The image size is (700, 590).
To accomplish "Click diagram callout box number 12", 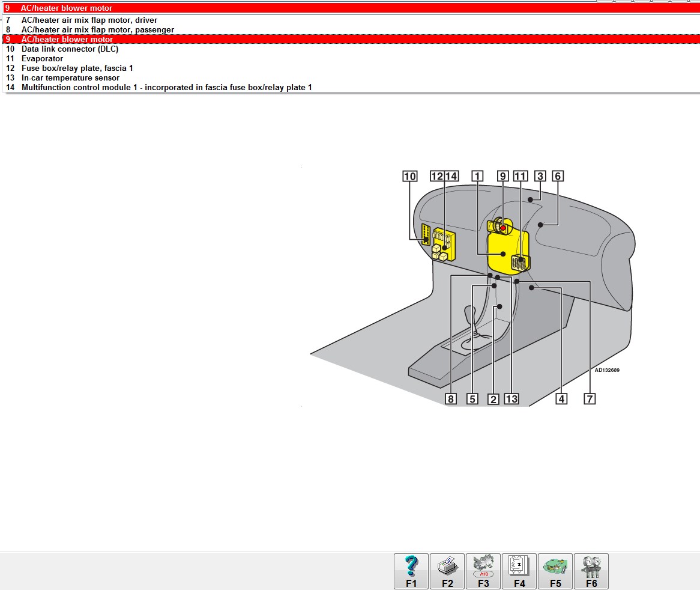I will coord(437,177).
